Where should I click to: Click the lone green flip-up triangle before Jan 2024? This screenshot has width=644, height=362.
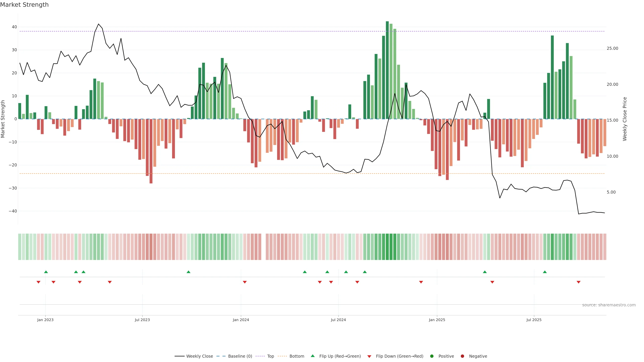click(x=189, y=272)
